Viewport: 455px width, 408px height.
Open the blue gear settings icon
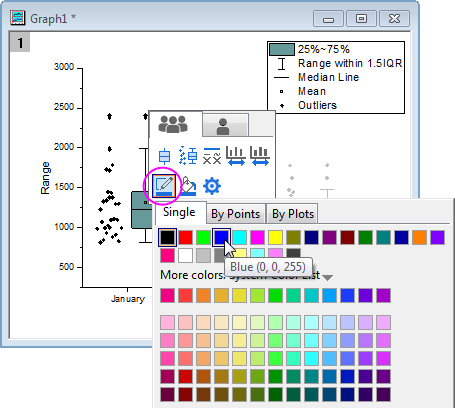(212, 186)
